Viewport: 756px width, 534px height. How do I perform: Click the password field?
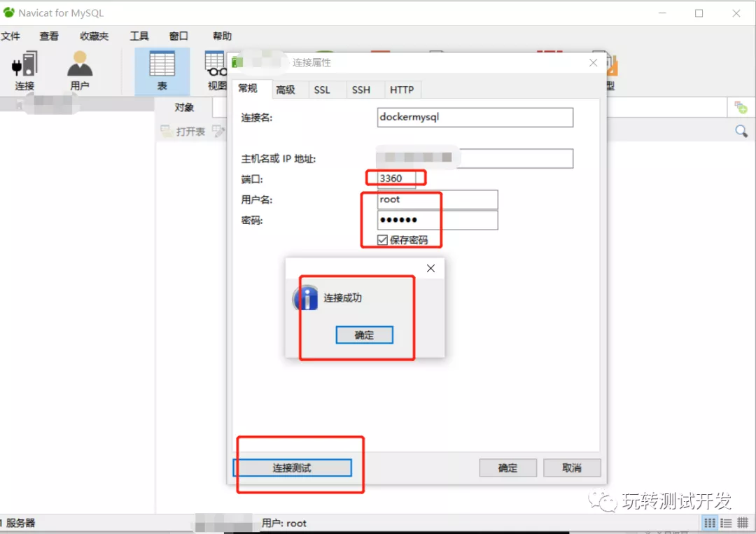click(437, 220)
